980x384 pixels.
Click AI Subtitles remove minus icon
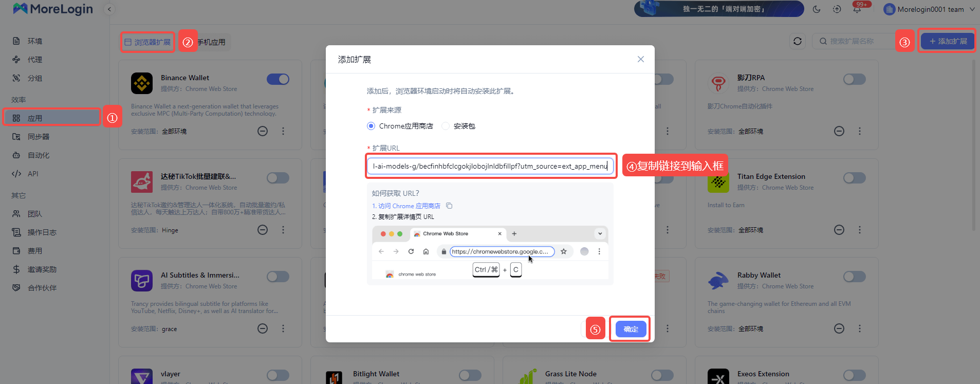[263, 328]
